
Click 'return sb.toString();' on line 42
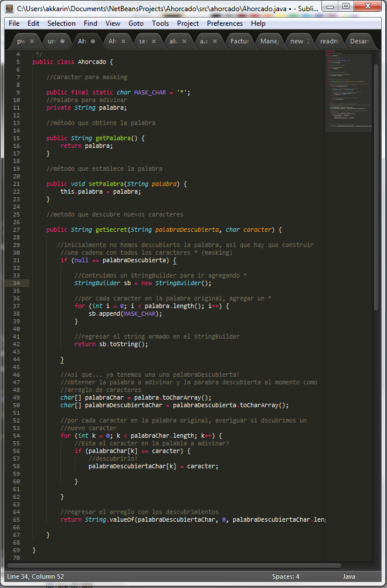pyautogui.click(x=111, y=344)
